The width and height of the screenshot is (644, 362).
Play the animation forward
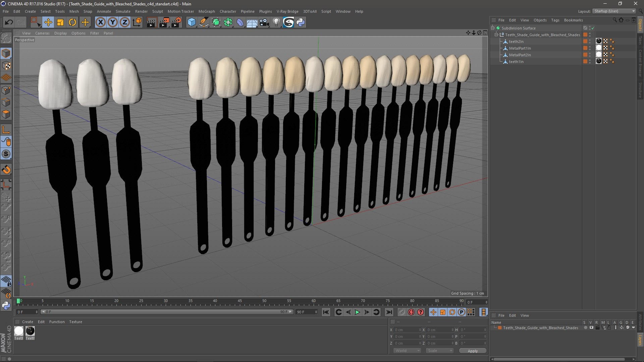(357, 312)
